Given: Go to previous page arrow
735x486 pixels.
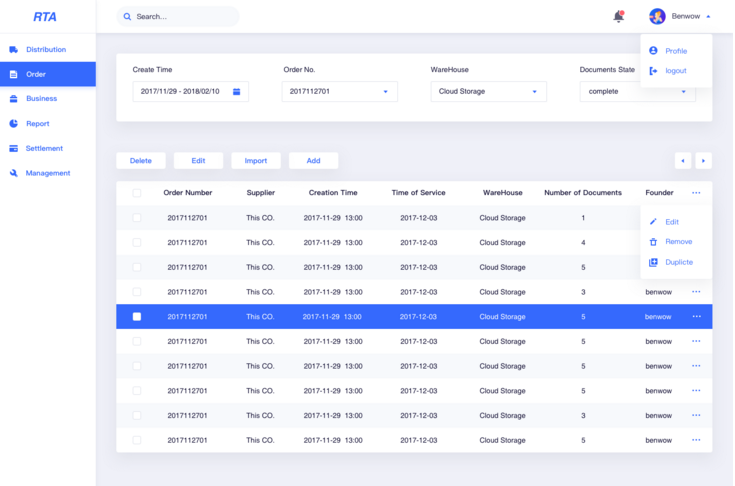Looking at the screenshot, I should click(683, 161).
